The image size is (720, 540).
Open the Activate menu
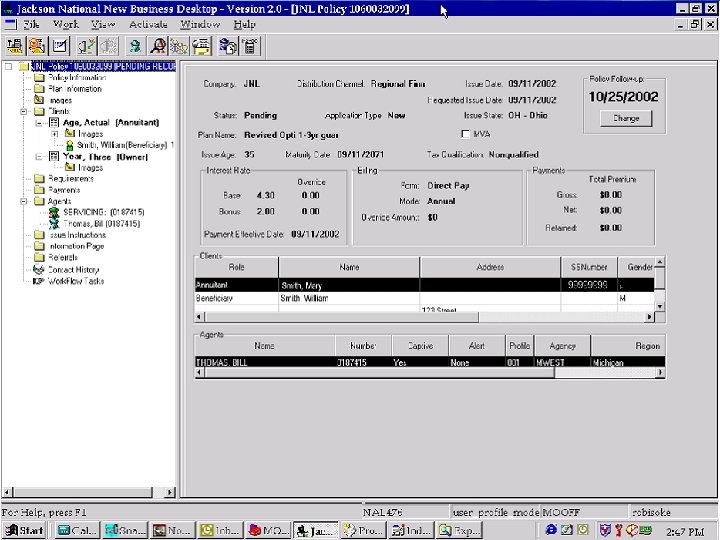148,24
